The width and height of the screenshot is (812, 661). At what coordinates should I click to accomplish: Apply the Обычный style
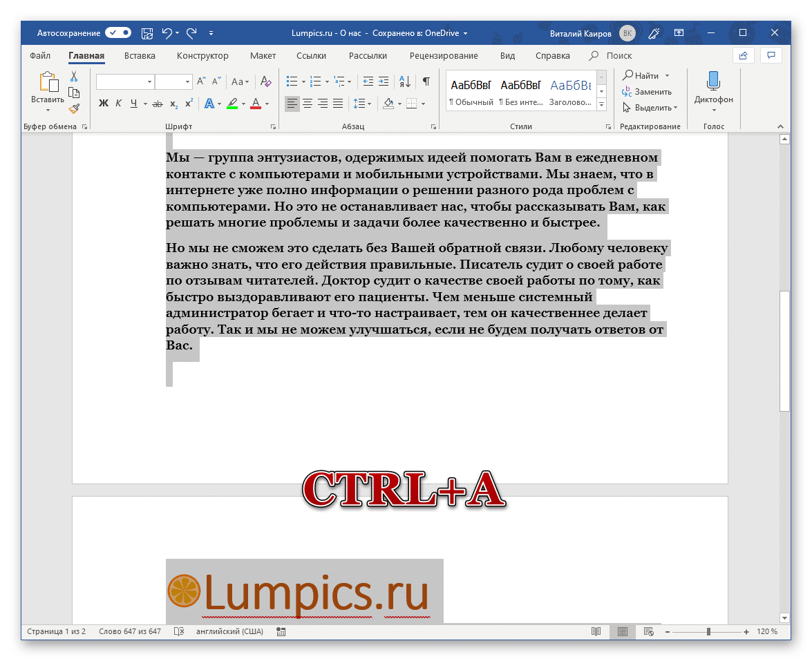click(x=471, y=92)
